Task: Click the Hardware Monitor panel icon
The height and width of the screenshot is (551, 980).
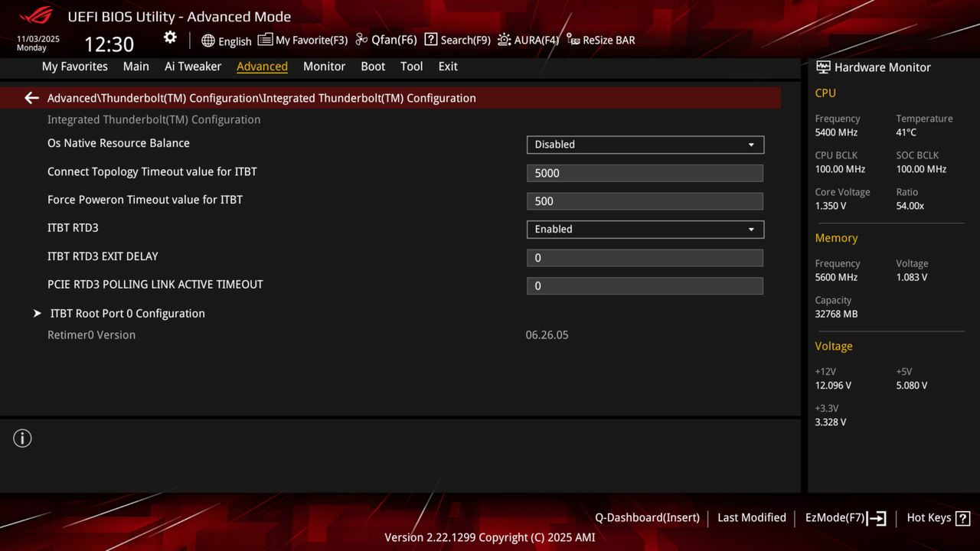Action: 823,67
